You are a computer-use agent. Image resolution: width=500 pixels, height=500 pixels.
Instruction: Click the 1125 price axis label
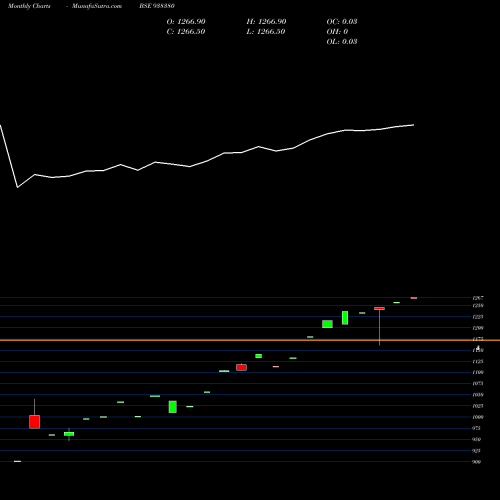[478, 361]
